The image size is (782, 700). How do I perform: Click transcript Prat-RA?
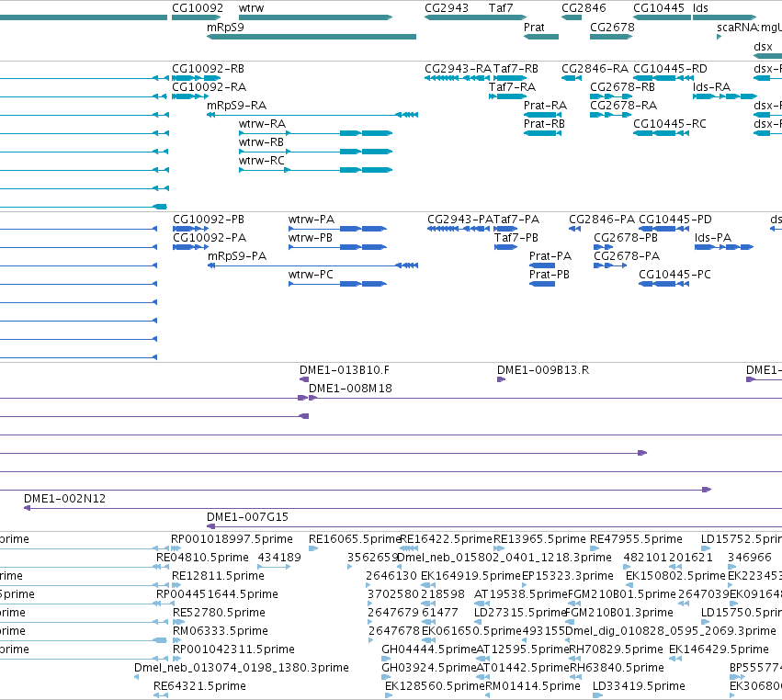tap(545, 106)
